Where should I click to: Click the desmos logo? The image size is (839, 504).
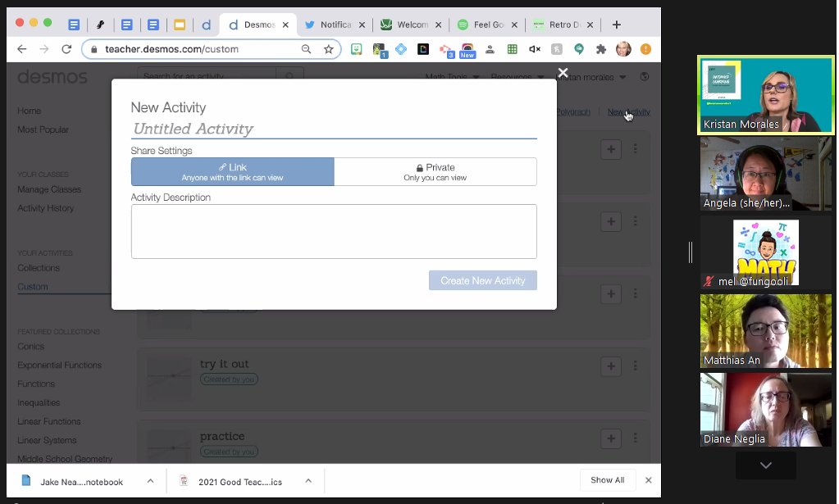[x=52, y=77]
